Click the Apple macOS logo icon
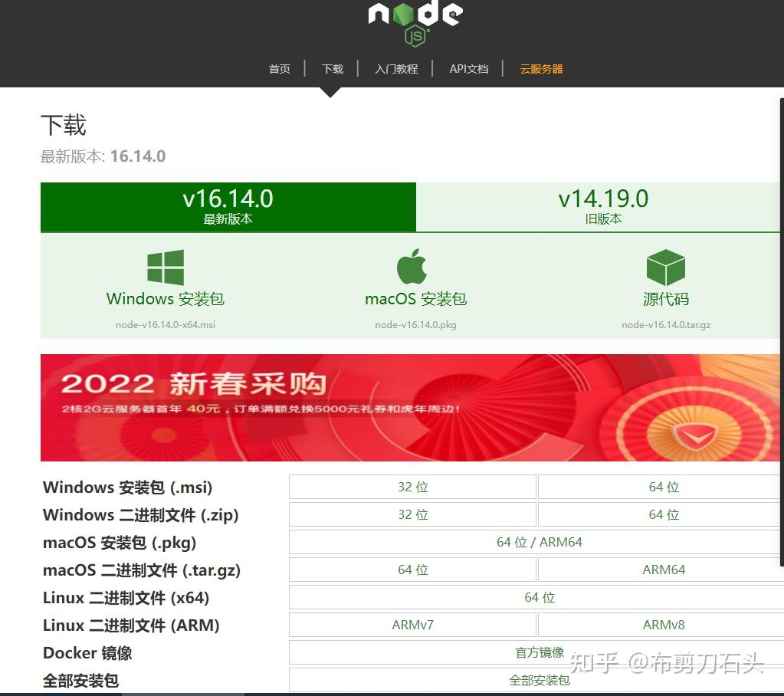The width and height of the screenshot is (784, 696). click(412, 266)
